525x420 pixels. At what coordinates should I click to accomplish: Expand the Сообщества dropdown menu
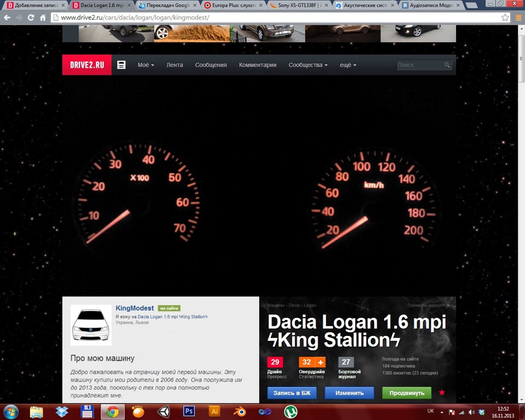[308, 65]
